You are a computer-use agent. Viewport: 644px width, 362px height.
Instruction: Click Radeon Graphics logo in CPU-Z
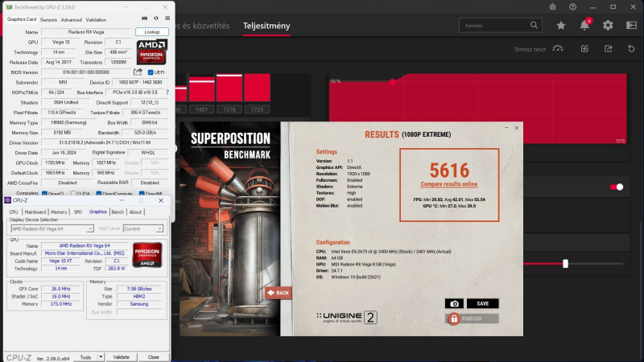click(x=147, y=255)
